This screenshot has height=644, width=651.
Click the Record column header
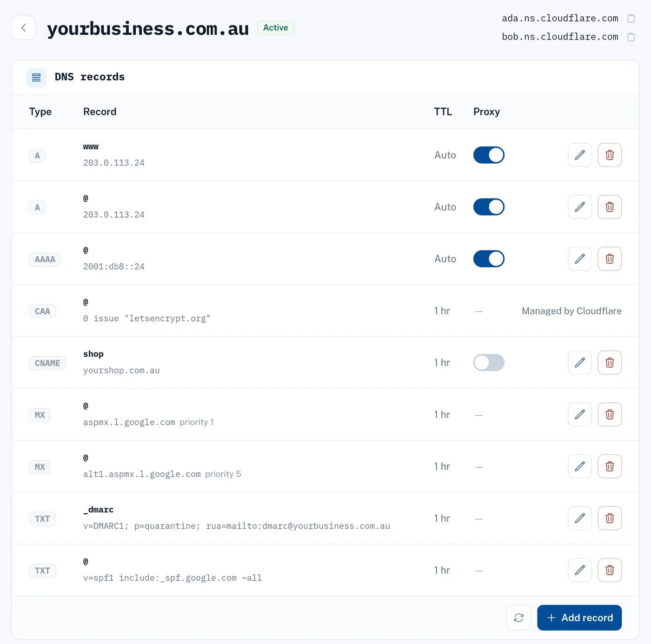pos(100,112)
